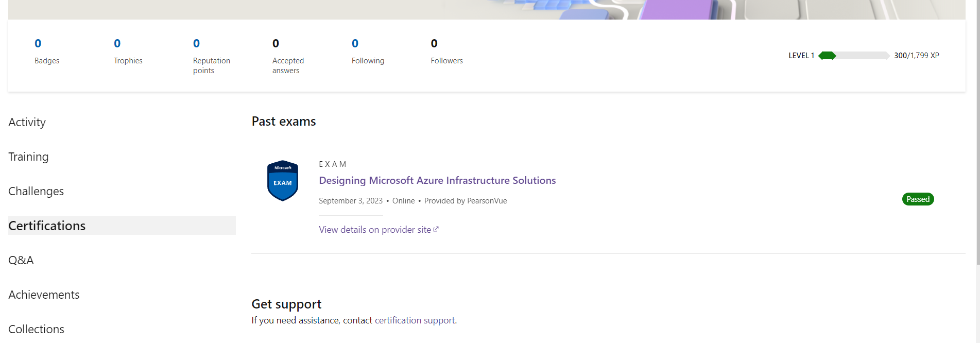Click the Get support heading
The height and width of the screenshot is (343, 980).
pos(286,304)
